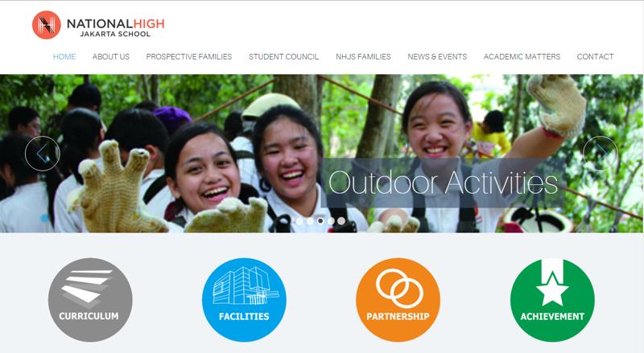Go to the STUDENT COUNCIL page

pyautogui.click(x=284, y=56)
